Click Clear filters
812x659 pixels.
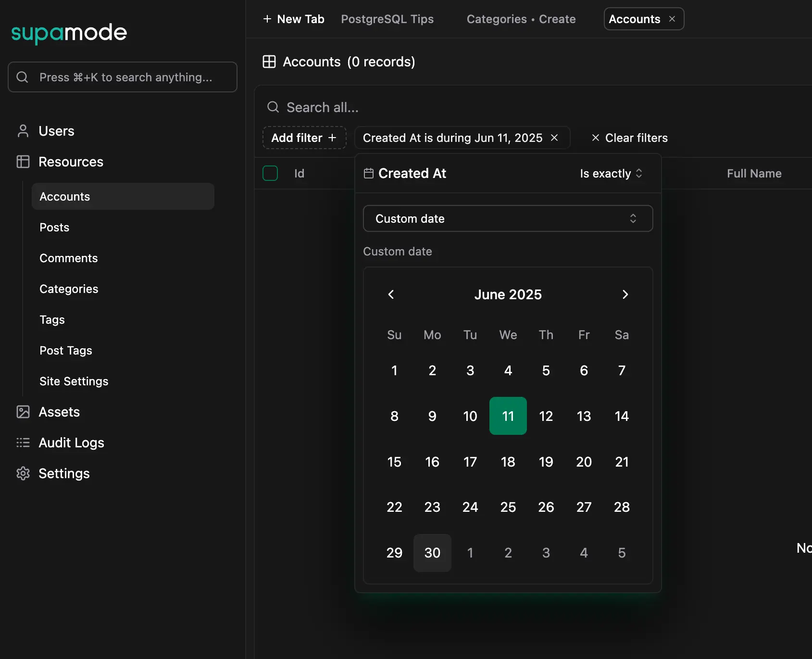629,138
